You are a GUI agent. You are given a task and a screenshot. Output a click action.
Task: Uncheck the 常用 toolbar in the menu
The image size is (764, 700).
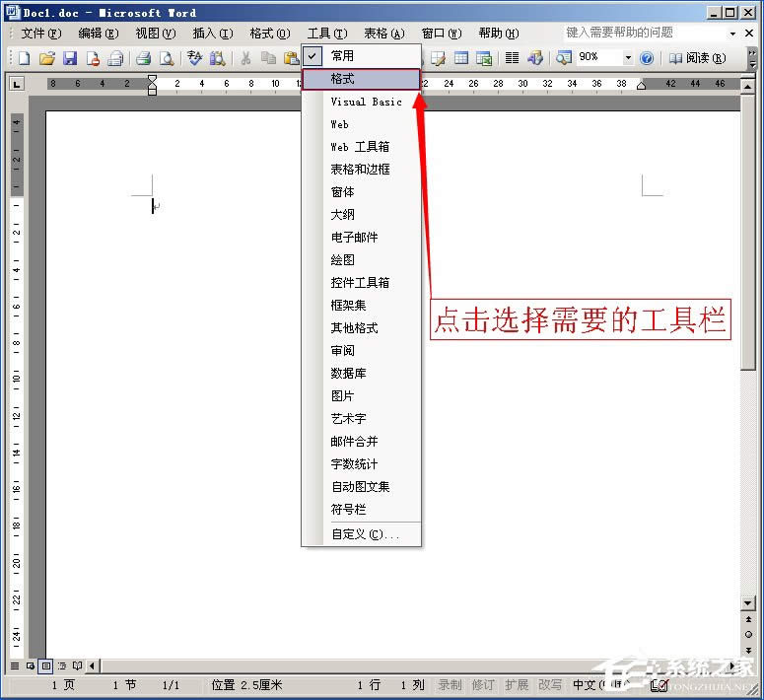pyautogui.click(x=342, y=56)
